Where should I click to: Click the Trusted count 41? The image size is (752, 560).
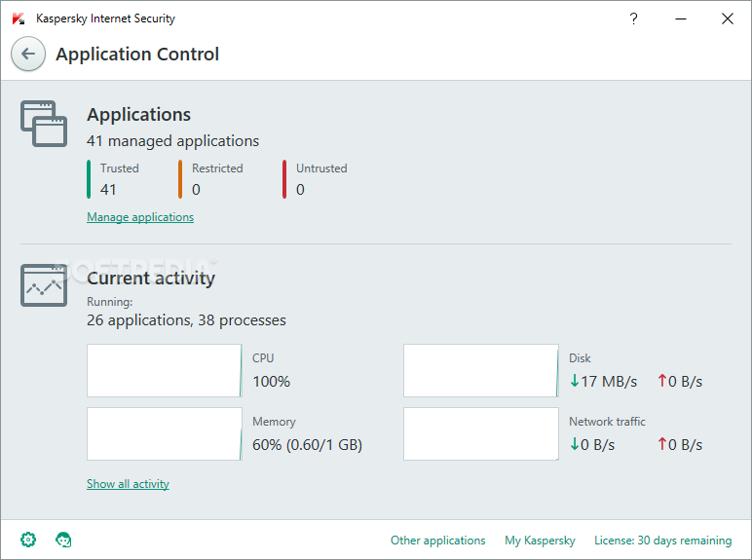tap(108, 189)
